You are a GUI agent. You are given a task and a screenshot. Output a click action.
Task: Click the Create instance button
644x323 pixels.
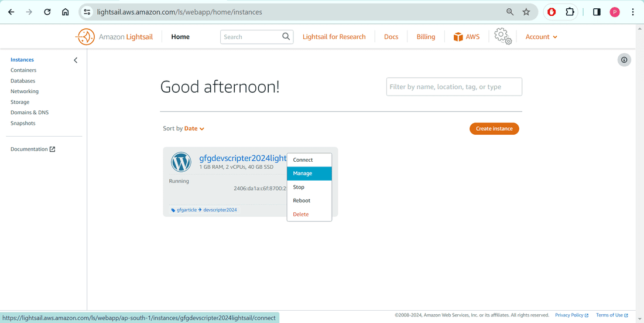pos(494,128)
